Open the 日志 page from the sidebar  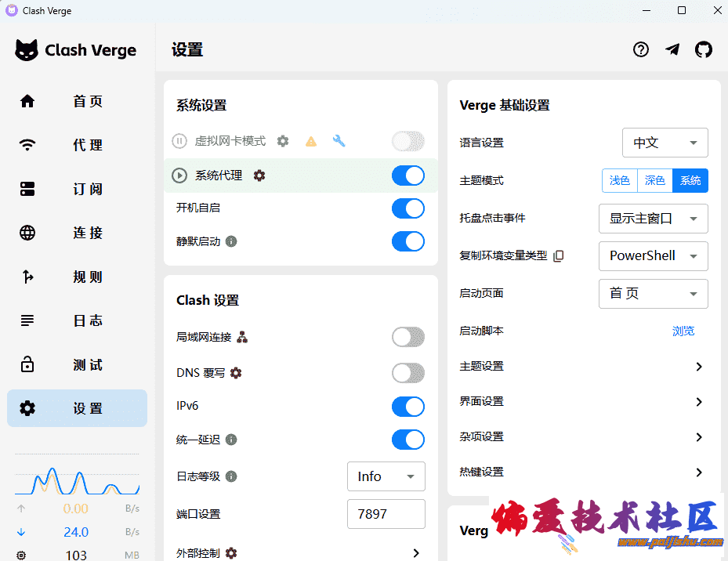77,320
